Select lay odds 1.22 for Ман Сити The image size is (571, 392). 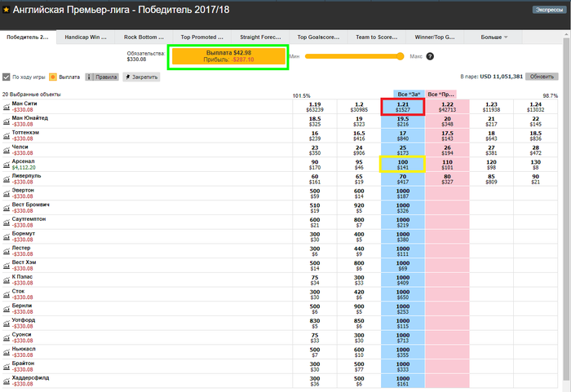tap(447, 107)
